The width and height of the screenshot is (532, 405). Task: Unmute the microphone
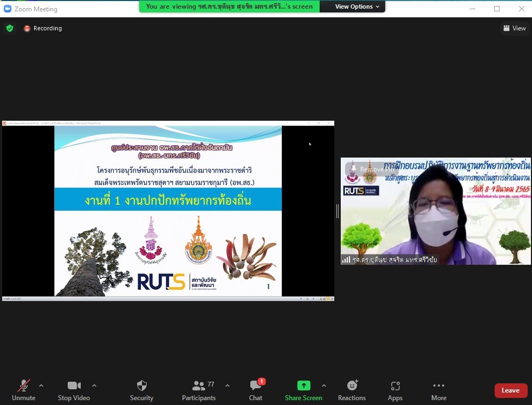point(23,390)
